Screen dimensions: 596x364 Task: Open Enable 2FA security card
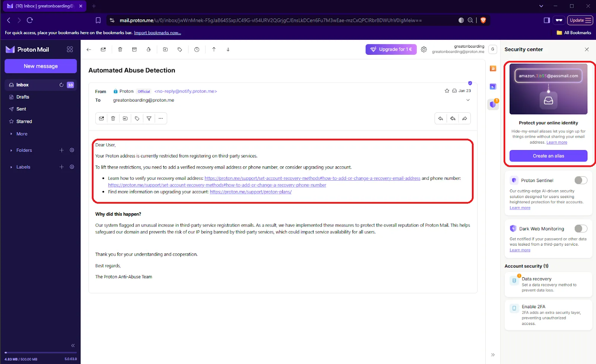coord(548,315)
